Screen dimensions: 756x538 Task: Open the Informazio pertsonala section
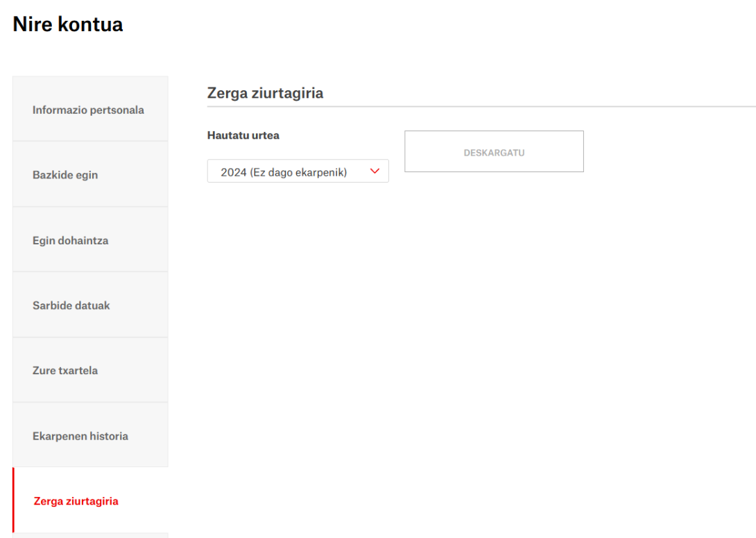tap(90, 109)
